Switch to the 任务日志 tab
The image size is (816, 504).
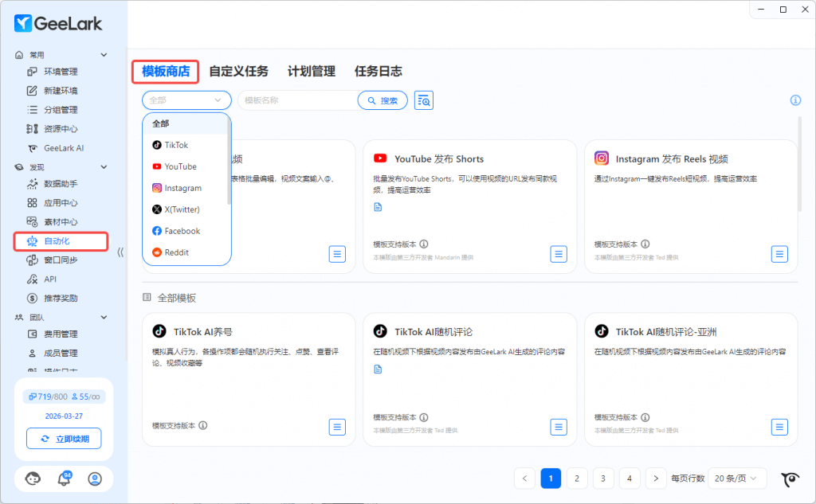(378, 71)
